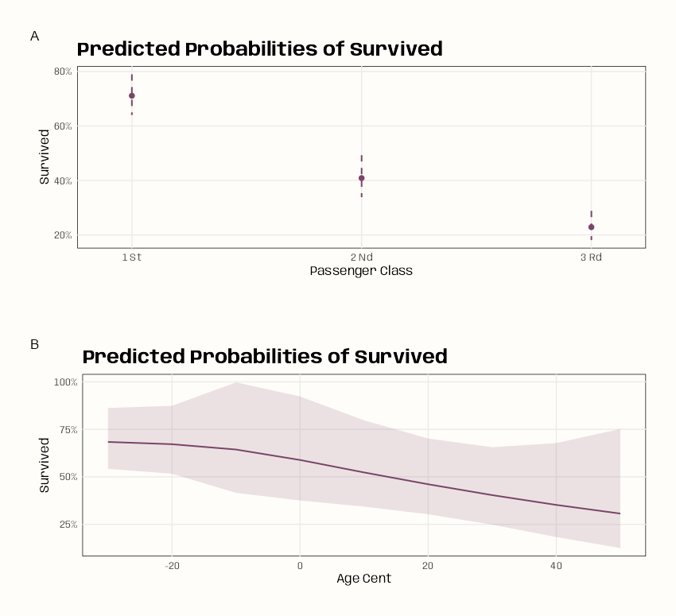Click the 40 tick on Age Cent axis
The height and width of the screenshot is (616, 676).
click(x=556, y=566)
